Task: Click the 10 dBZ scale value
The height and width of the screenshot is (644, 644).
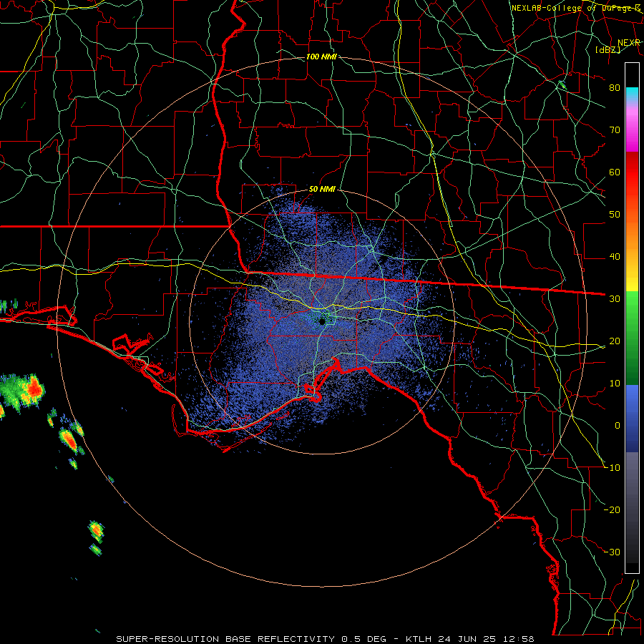Action: [x=615, y=384]
